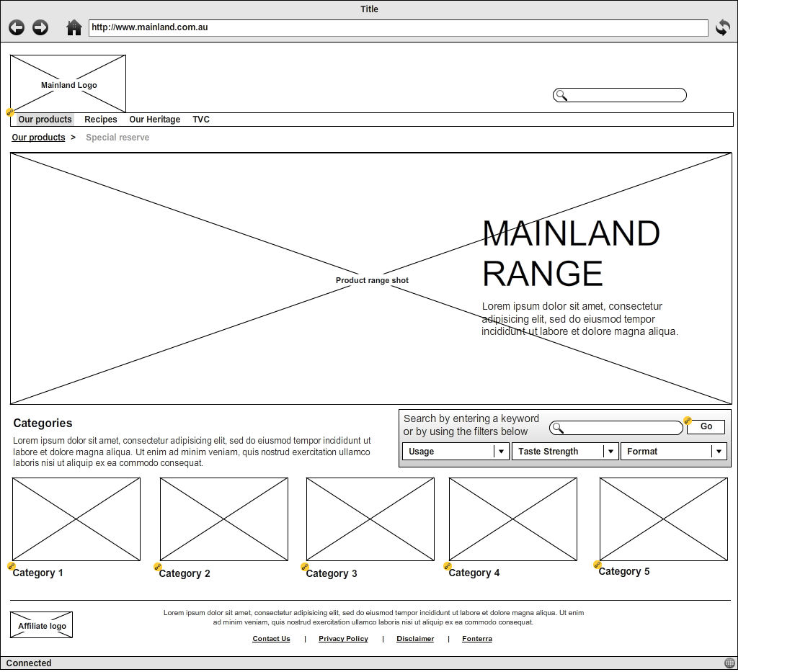Screen dimensions: 795x672
Task: Click the Category 1 label
Action: [x=38, y=573]
